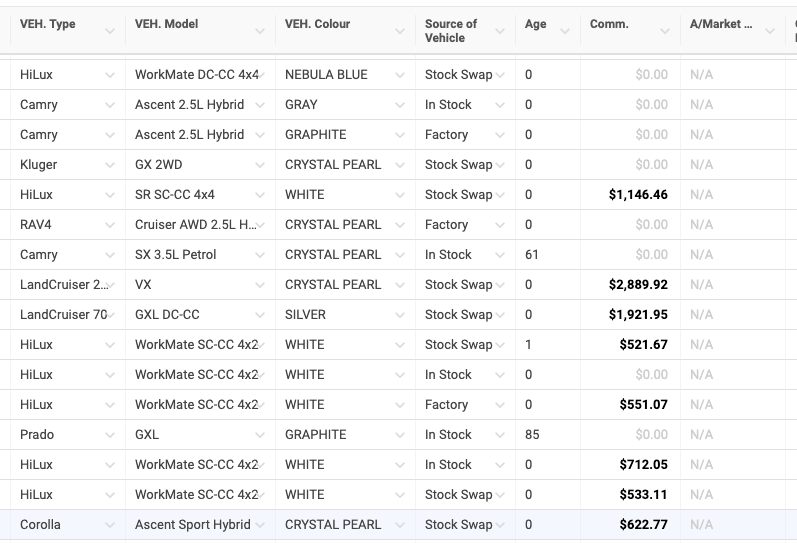
Task: Expand the Prado vehicle type dropdown
Action: point(110,435)
